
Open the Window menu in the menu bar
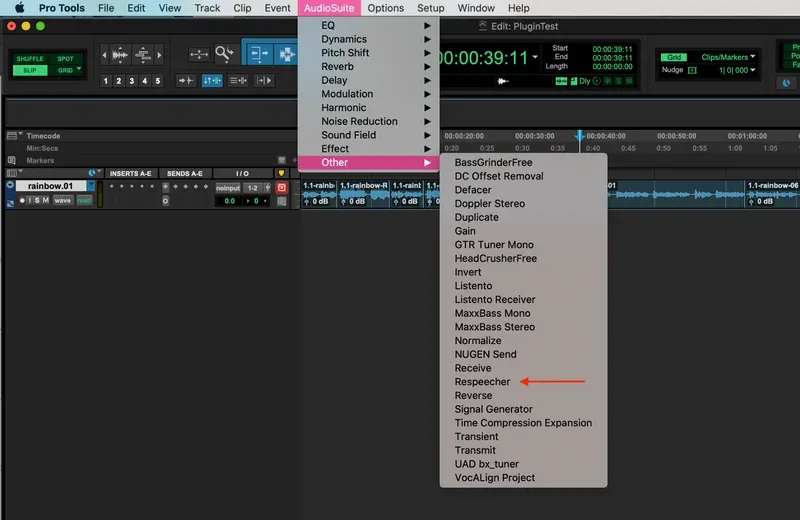tap(476, 8)
